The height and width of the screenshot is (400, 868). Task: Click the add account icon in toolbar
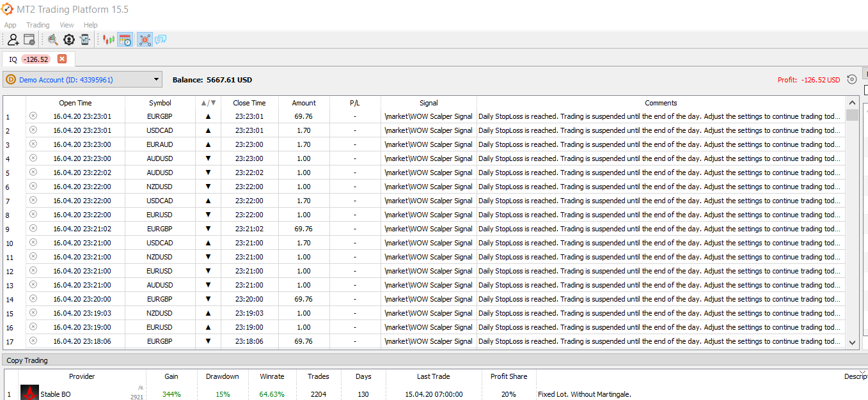pyautogui.click(x=13, y=40)
